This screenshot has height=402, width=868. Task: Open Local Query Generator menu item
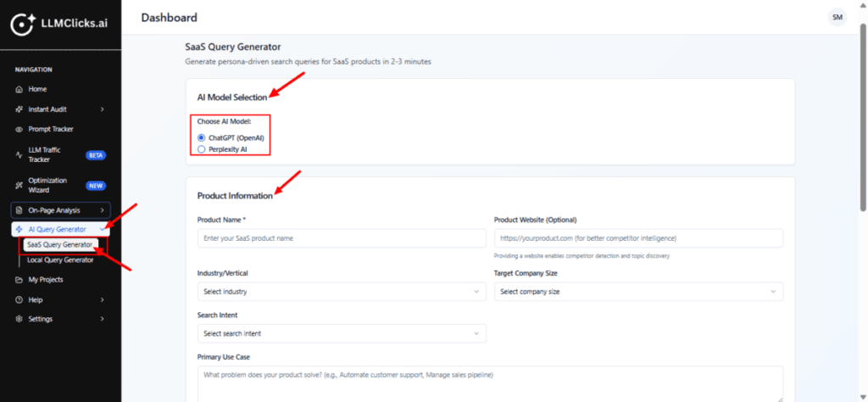(60, 260)
